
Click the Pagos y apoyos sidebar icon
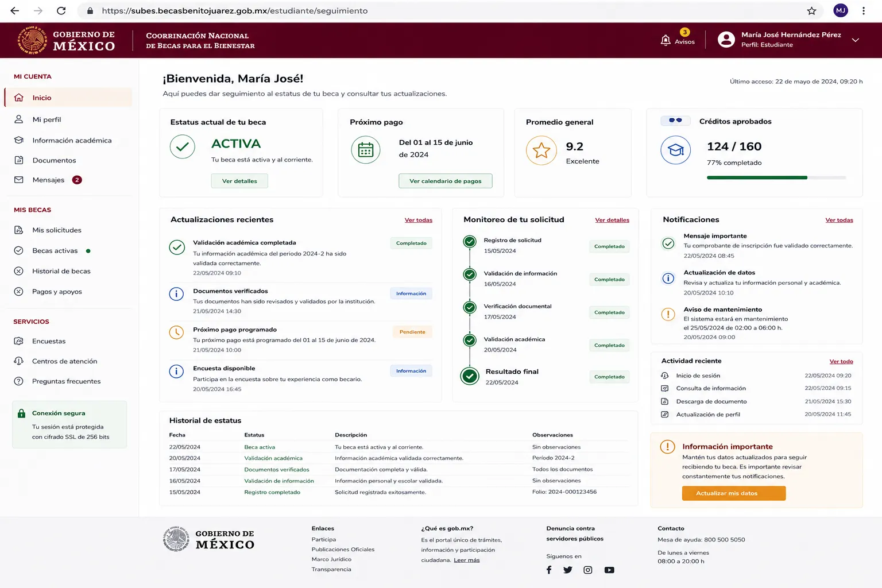18,292
